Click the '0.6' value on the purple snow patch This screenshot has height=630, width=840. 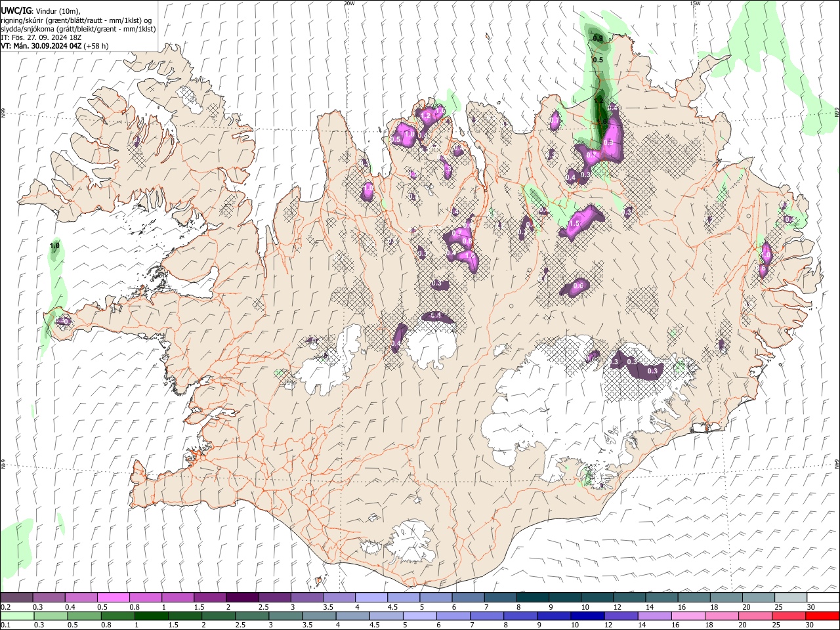578,285
